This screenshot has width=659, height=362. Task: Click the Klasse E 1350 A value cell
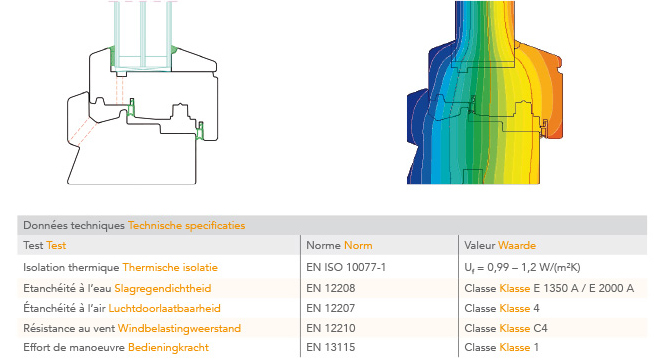pyautogui.click(x=549, y=288)
